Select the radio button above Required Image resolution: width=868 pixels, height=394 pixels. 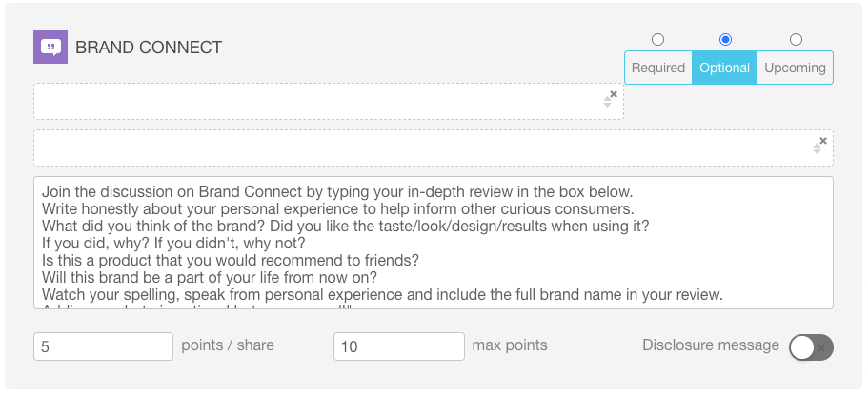pyautogui.click(x=657, y=39)
